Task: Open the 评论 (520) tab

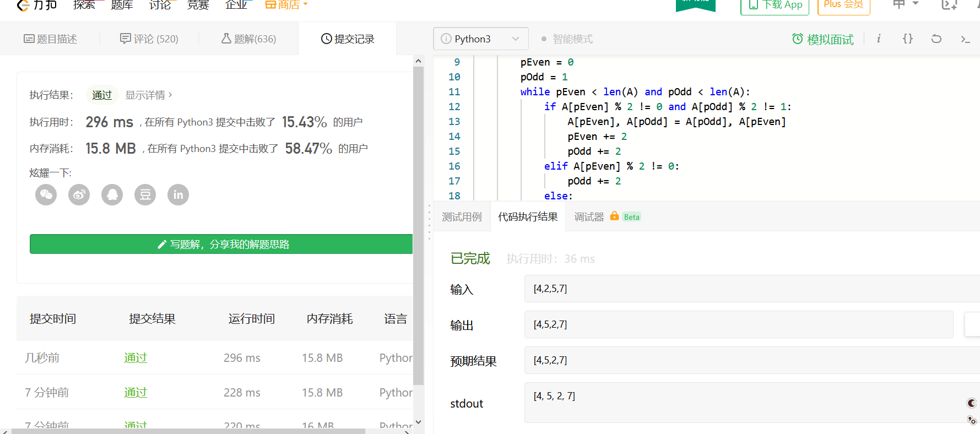Action: (149, 39)
